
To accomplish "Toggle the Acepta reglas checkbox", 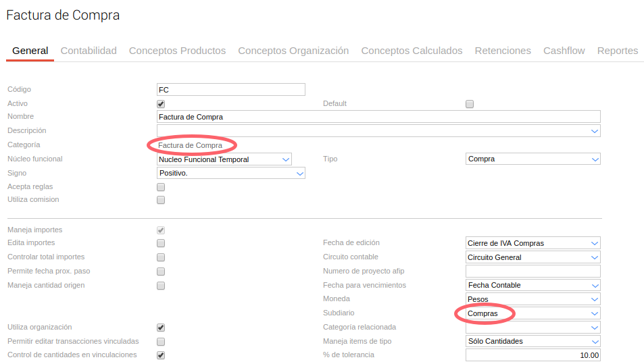I will [x=161, y=187].
